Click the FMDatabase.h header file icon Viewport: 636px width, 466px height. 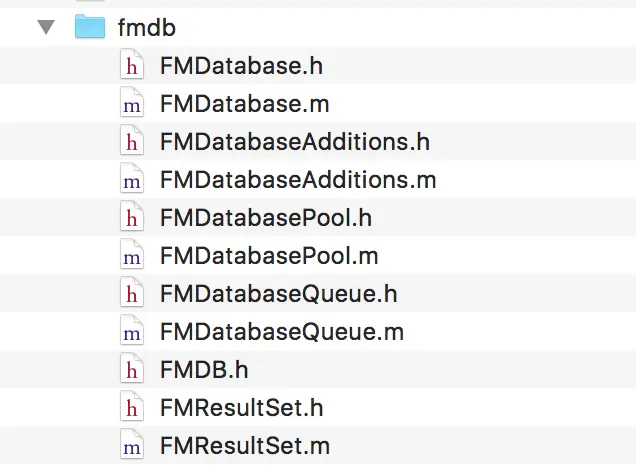(132, 65)
